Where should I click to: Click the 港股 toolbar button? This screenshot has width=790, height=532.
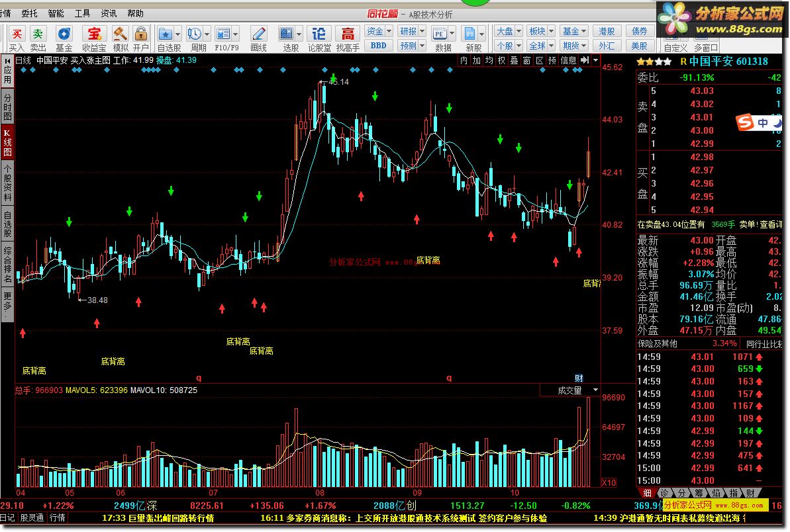607,31
